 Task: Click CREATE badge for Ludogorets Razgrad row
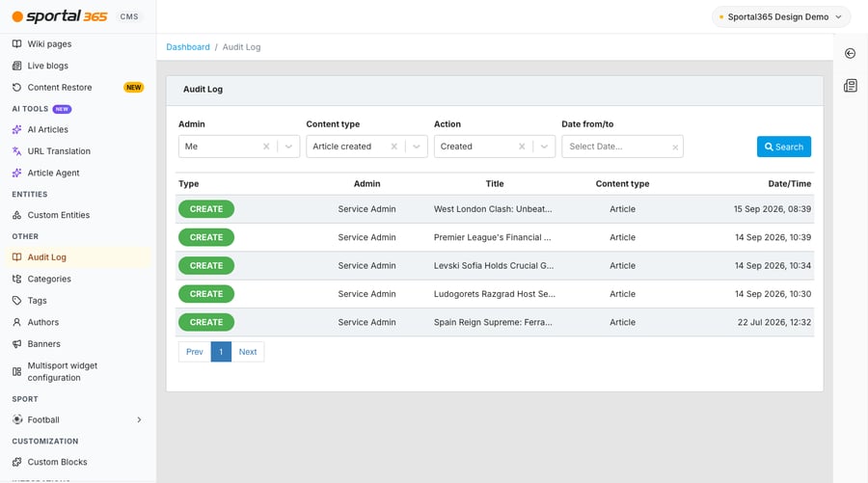coord(206,294)
